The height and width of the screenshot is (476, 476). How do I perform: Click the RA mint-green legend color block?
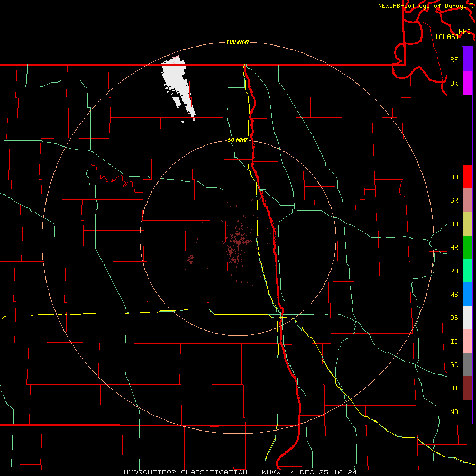click(x=467, y=271)
